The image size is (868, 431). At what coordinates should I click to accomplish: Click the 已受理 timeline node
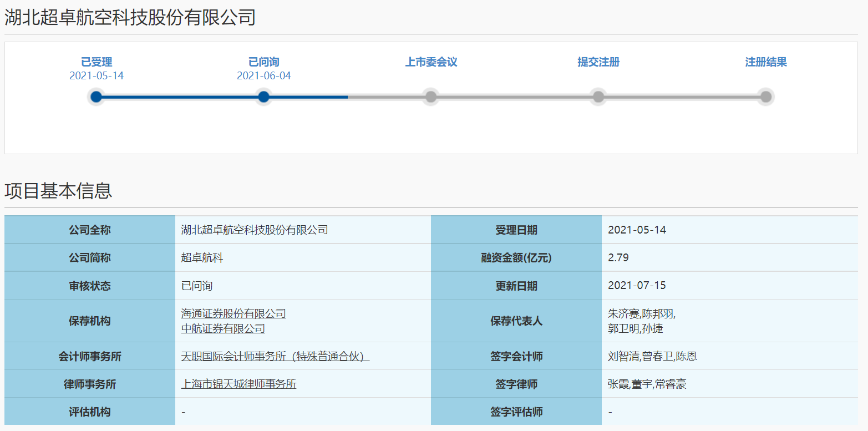(97, 97)
